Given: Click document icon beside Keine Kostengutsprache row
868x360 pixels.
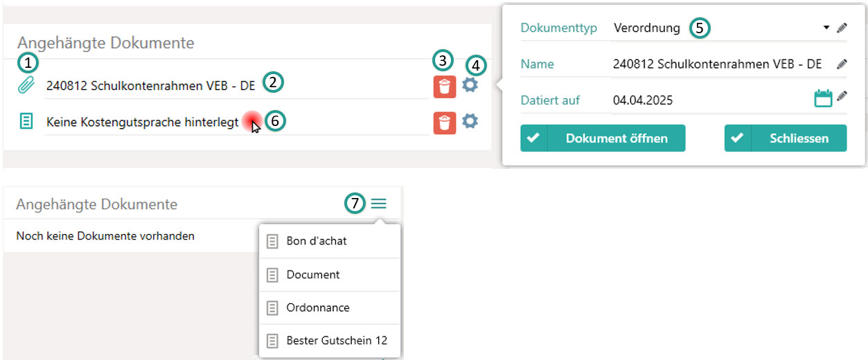Looking at the screenshot, I should click(26, 122).
